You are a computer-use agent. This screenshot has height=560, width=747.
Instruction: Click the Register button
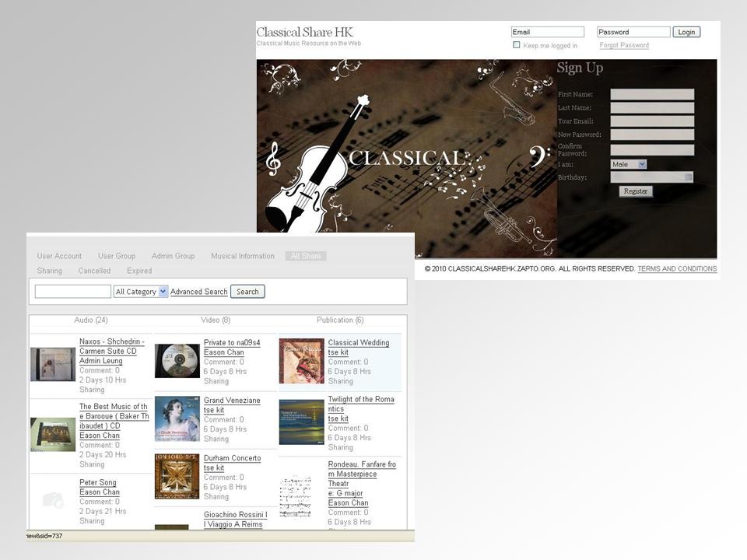636,191
